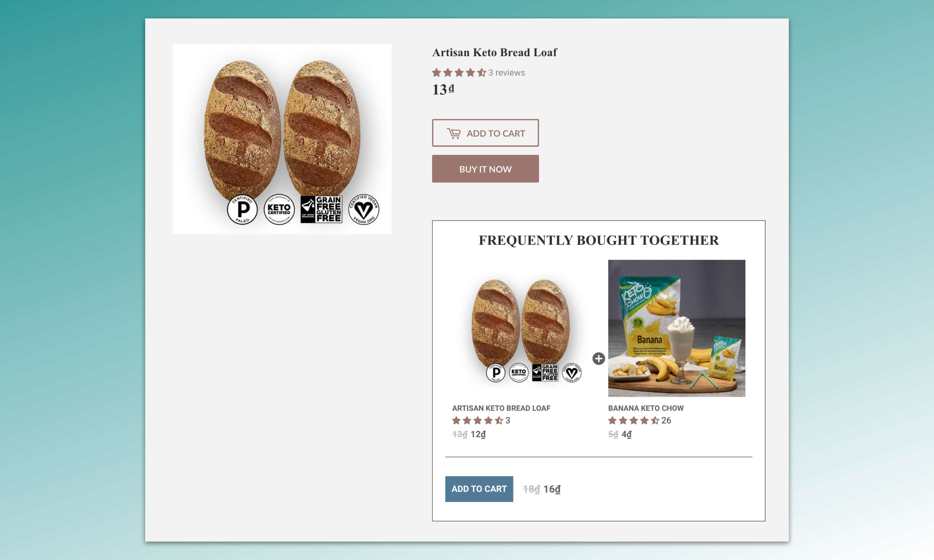Click the Artisan Keto Bread Loaf page heading
This screenshot has width=934, height=560.
point(494,53)
